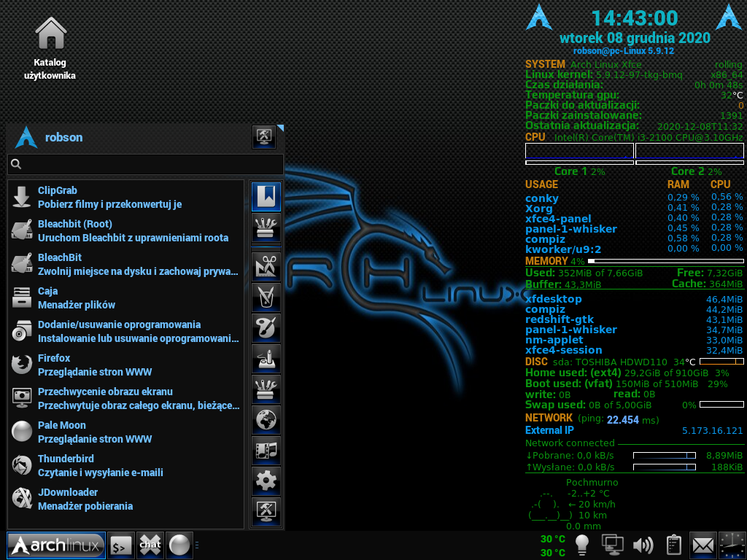Select the Favorites bookmark category
Image resolution: width=747 pixels, height=560 pixels.
tap(266, 196)
